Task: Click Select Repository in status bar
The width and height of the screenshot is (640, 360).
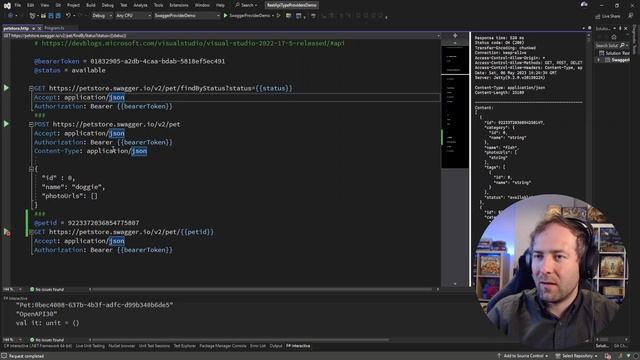Action: [x=577, y=356]
